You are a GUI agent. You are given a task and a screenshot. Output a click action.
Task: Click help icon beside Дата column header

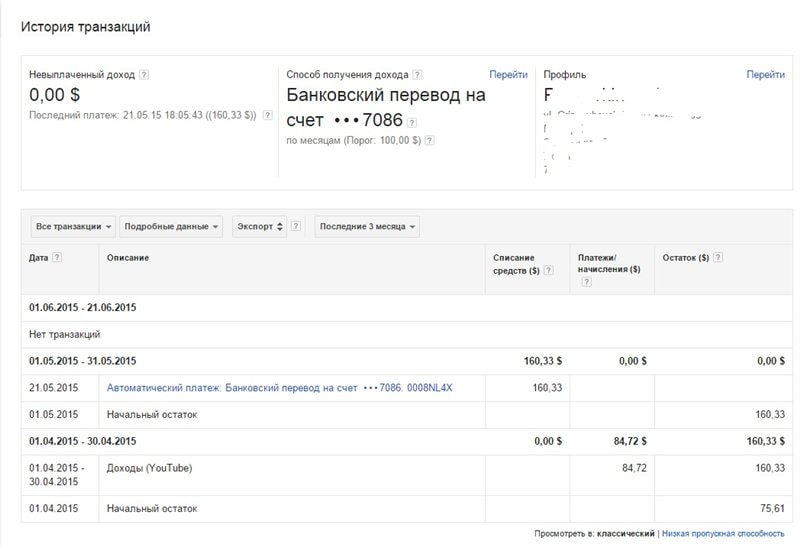[57, 257]
